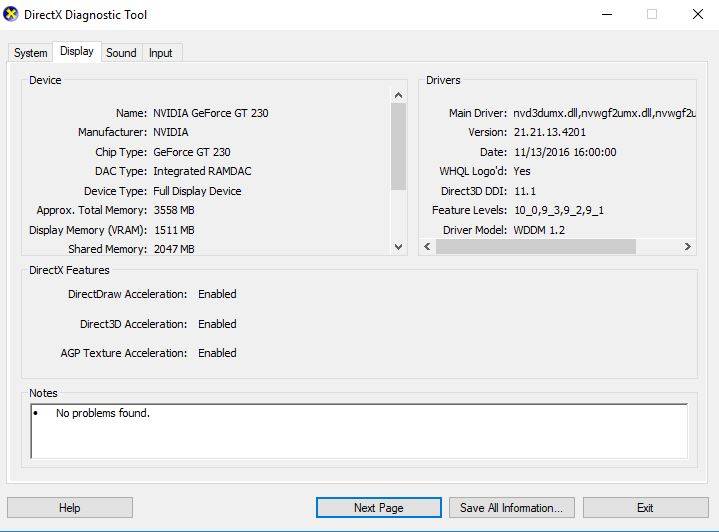Screen dimensions: 719x532
Task: Select driver version "21.21.13.4201"
Action: click(549, 132)
